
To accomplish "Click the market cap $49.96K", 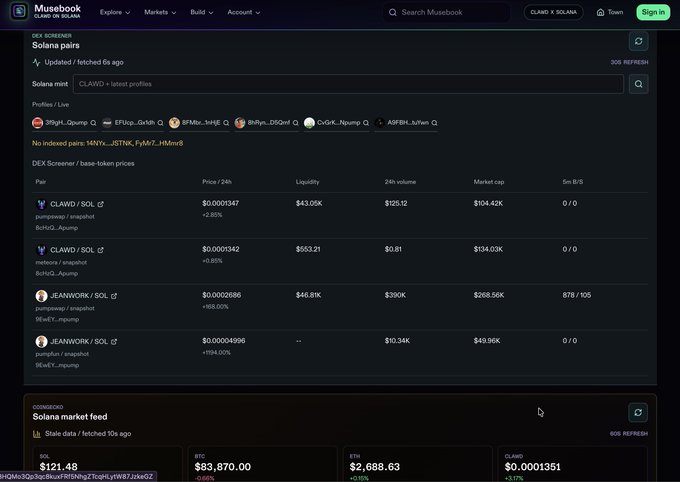I will (x=487, y=341).
